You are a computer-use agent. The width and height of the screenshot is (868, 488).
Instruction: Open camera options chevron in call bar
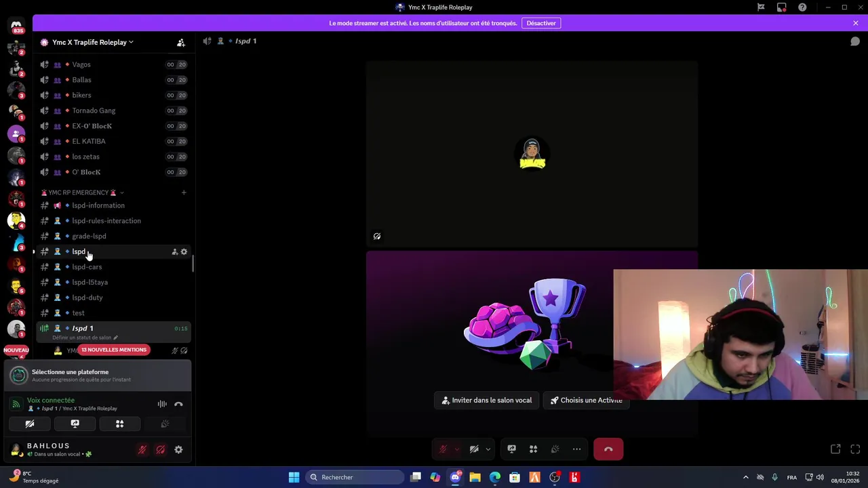click(488, 449)
